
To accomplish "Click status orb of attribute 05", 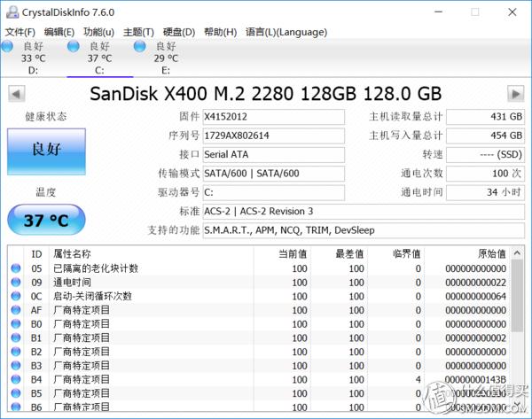I will pyautogui.click(x=16, y=268).
